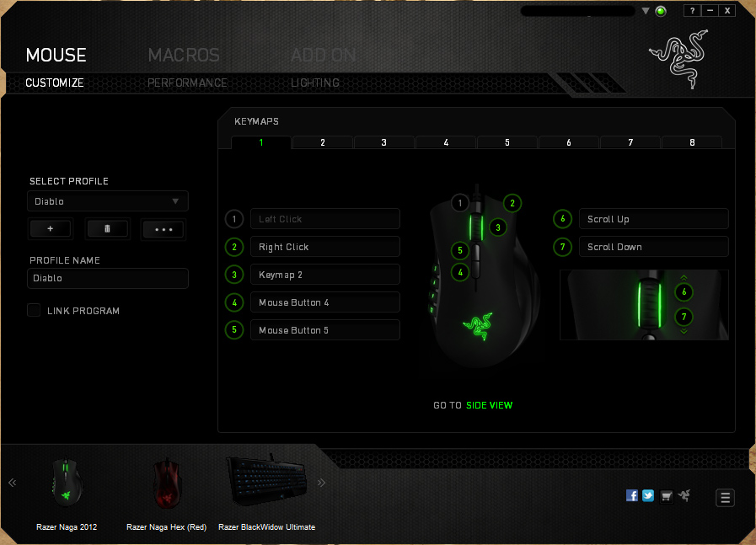756x545 pixels.
Task: Expand the Select Profile dropdown
Action: 107,201
